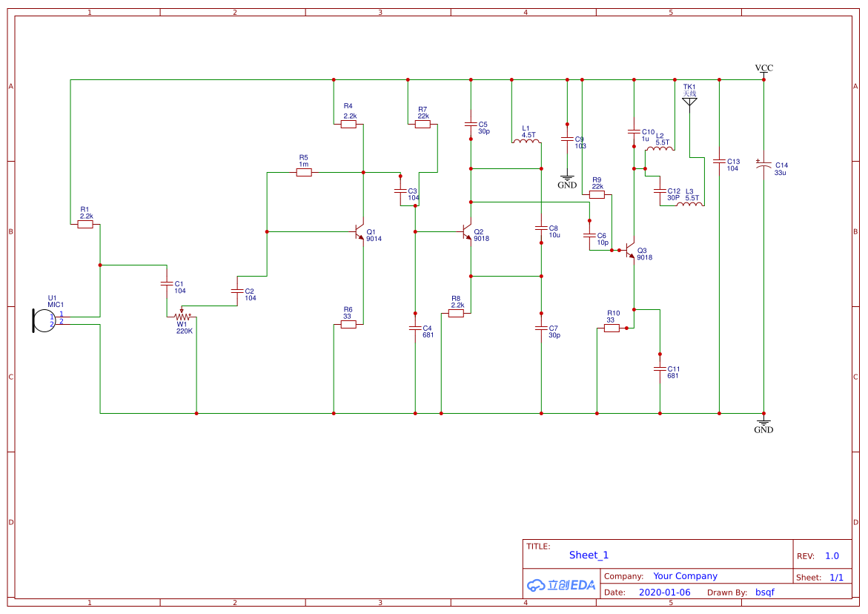Select resistor R7 22k

coord(423,124)
